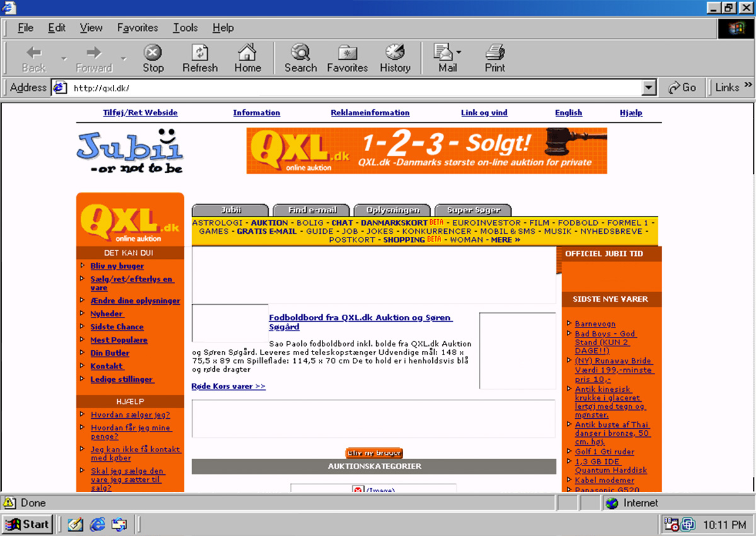Open the Ledige stillinger link
This screenshot has height=536, width=756.
122,379
